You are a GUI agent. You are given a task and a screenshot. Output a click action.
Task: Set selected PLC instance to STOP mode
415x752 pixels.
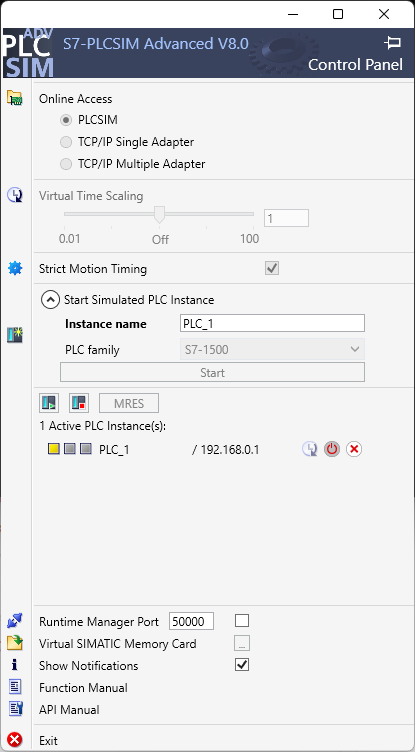(x=79, y=403)
